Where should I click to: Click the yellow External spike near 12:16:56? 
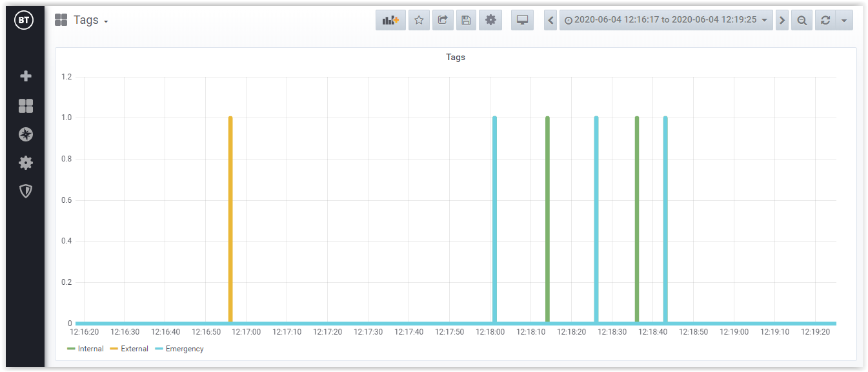[230, 220]
